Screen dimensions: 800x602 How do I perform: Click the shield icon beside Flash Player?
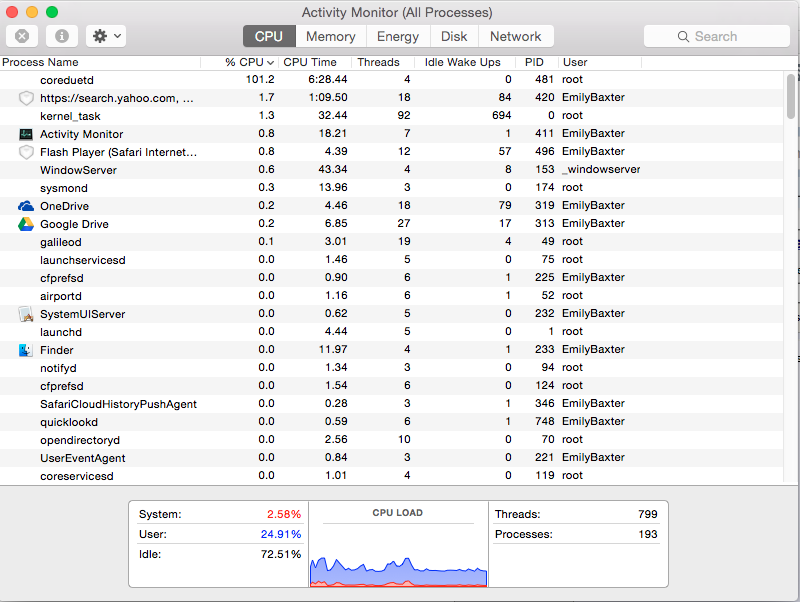[x=26, y=152]
